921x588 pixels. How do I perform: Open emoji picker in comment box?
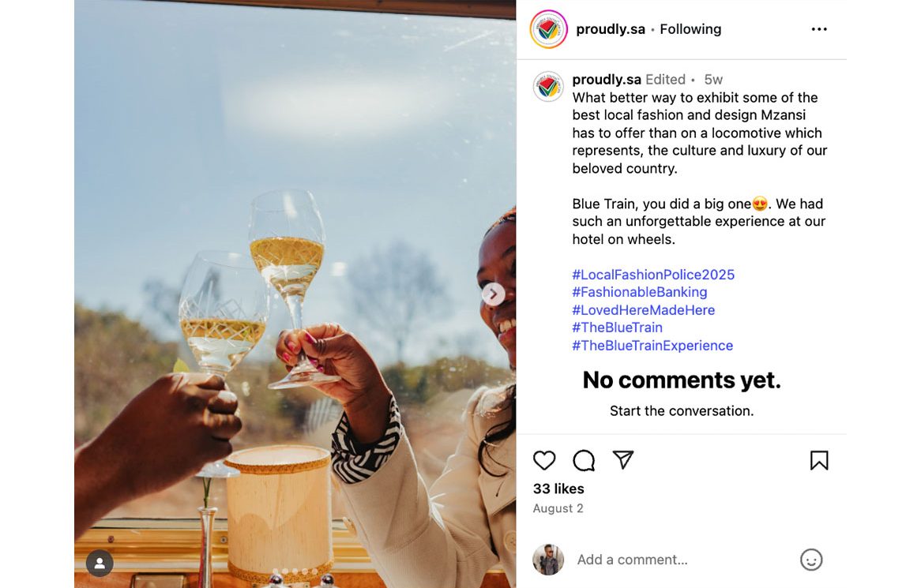[x=811, y=560]
